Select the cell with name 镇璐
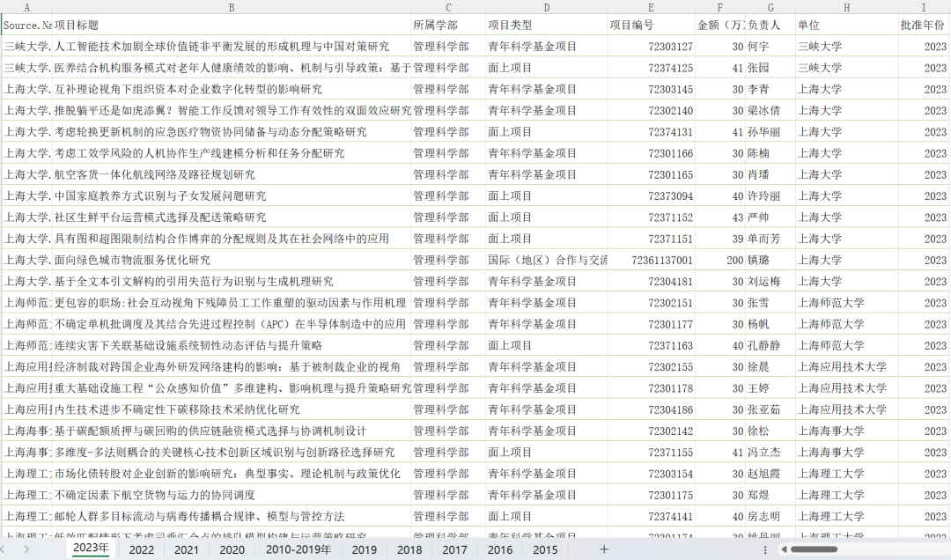 (x=770, y=260)
